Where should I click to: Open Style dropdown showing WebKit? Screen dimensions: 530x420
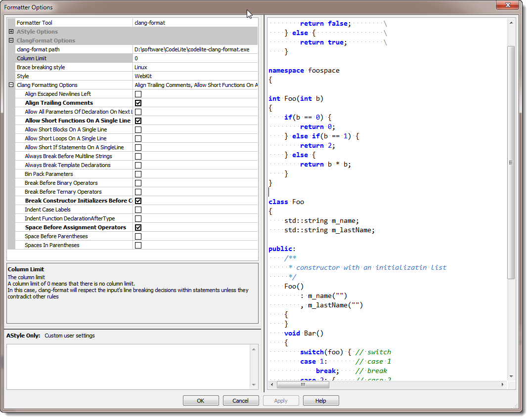(195, 76)
